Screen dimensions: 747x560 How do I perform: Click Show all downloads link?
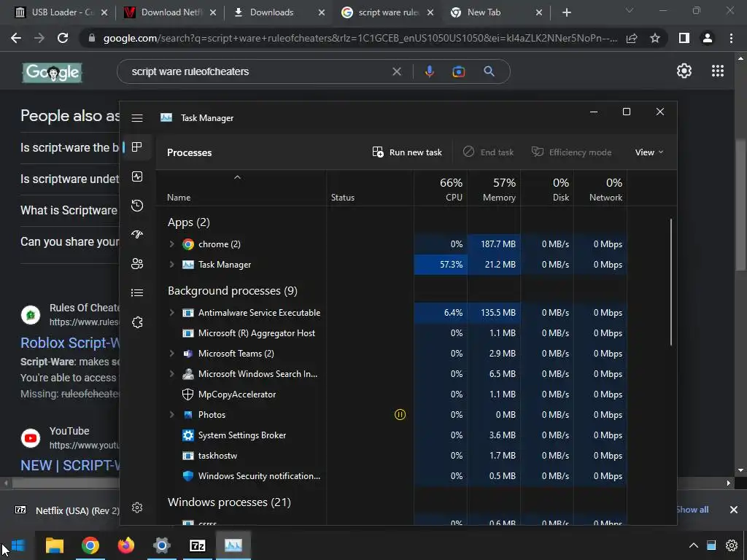click(692, 510)
